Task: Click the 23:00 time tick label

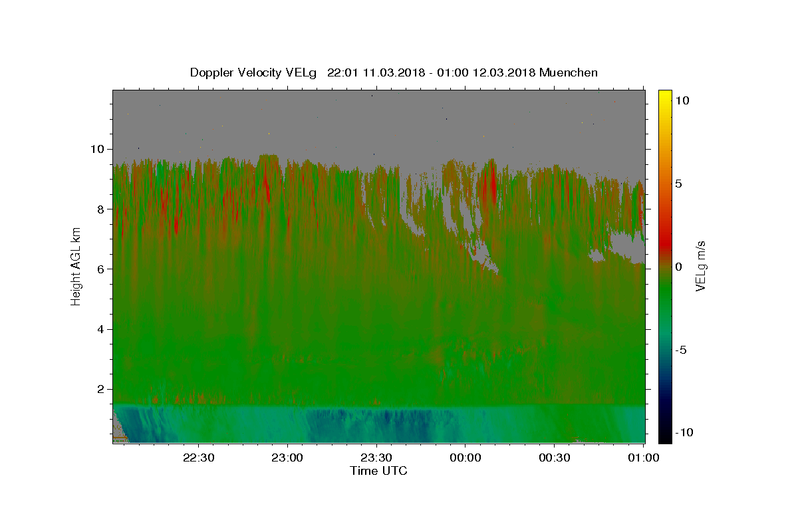Action: [x=287, y=458]
